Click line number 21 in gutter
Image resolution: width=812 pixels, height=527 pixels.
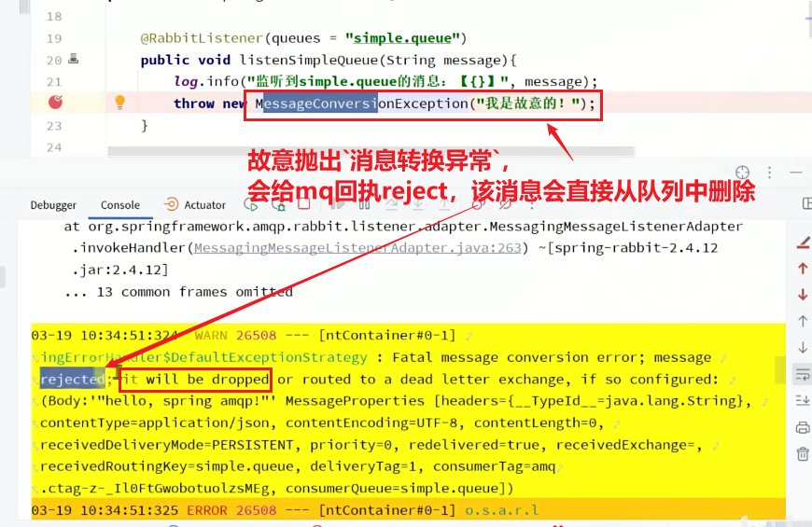click(54, 82)
